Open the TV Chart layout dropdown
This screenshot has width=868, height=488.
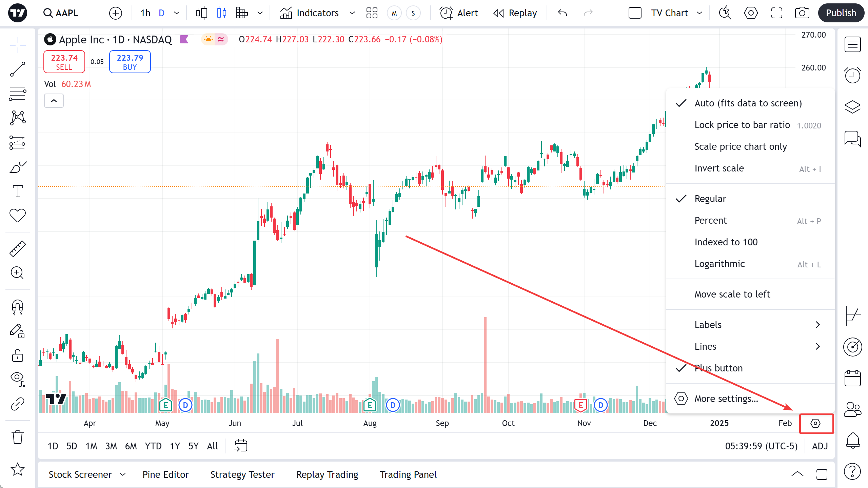(699, 13)
